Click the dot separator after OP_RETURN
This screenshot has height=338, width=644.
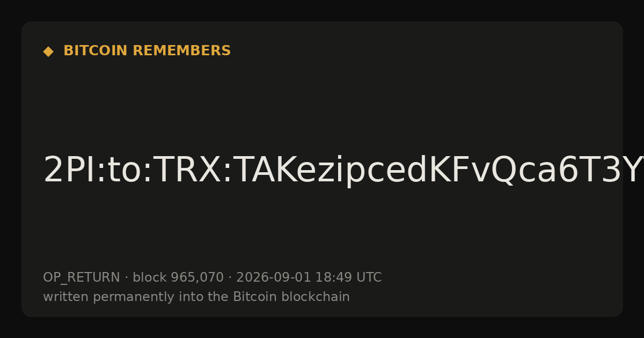[127, 278]
